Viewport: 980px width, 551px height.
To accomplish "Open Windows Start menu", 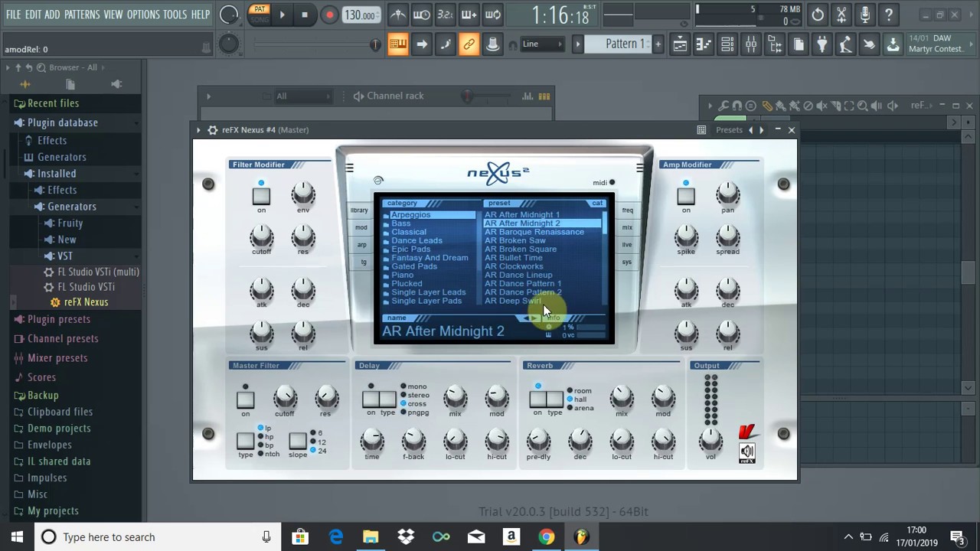I will [17, 537].
